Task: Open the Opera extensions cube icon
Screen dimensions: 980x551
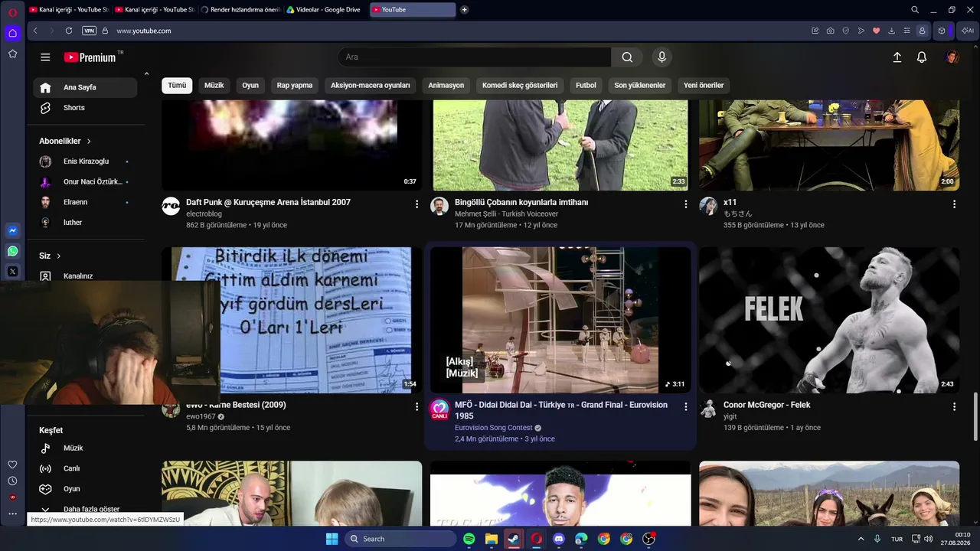Action: click(942, 31)
